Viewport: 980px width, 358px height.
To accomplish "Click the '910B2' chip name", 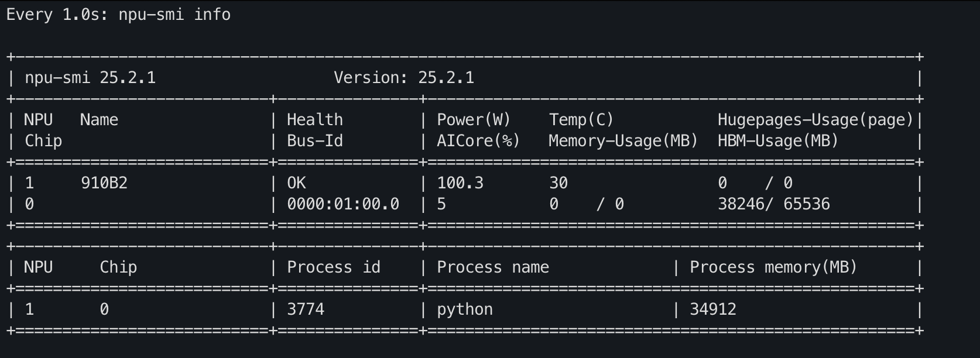I will tap(104, 183).
